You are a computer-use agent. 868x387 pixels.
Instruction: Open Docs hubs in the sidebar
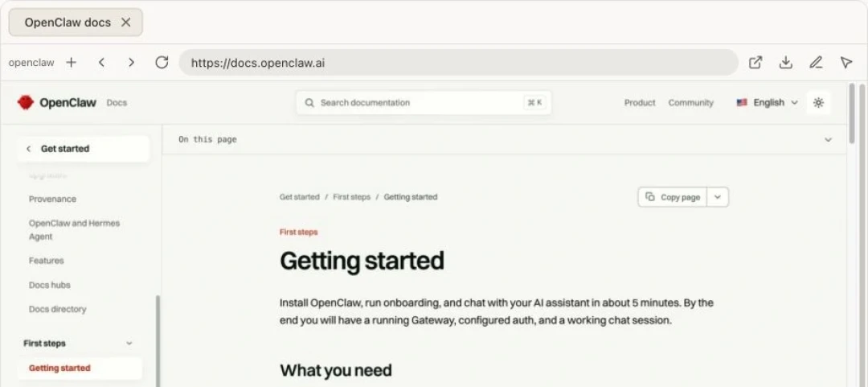pos(50,285)
